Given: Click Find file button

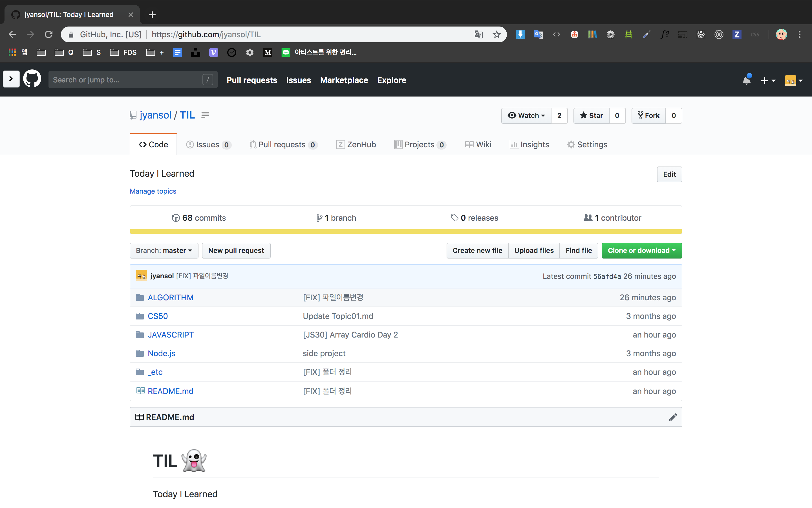Looking at the screenshot, I should [579, 250].
